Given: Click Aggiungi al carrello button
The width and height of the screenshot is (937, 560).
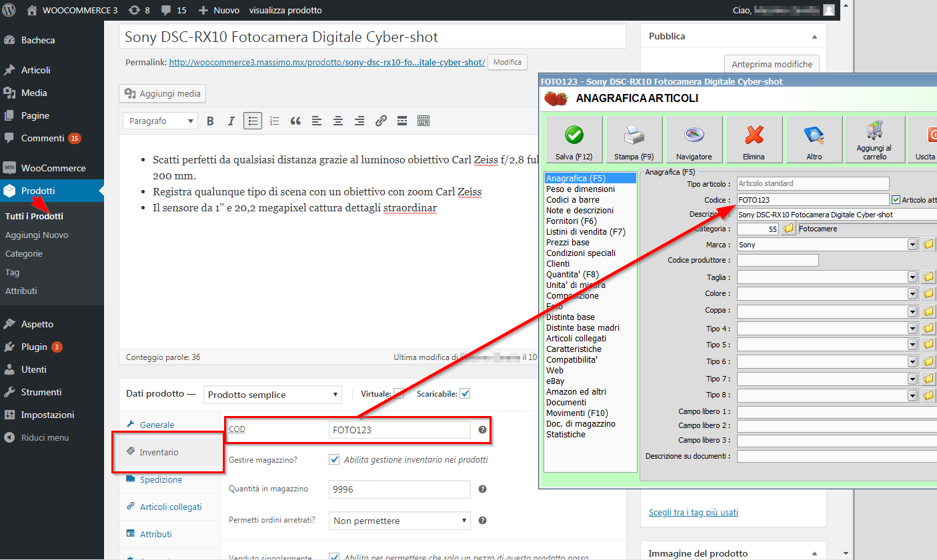Looking at the screenshot, I should [874, 139].
